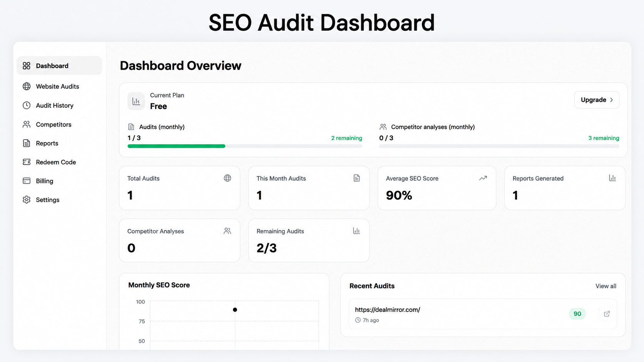The image size is (644, 362).
Task: Click the file icon in This Month Audits card
Action: 357,178
